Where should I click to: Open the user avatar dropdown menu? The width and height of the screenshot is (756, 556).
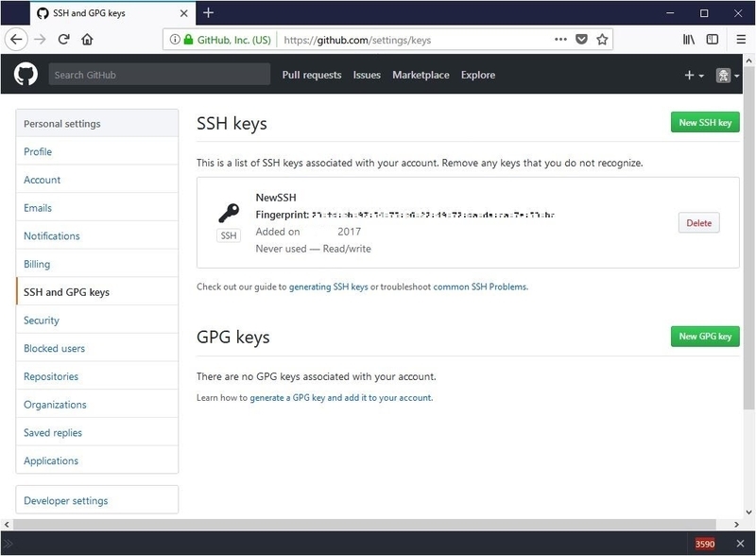[727, 76]
